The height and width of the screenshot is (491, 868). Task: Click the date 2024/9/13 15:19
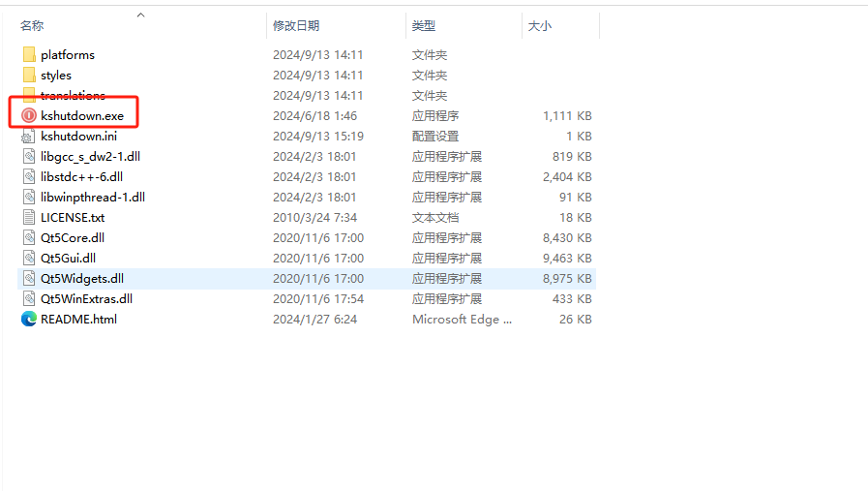[317, 137]
